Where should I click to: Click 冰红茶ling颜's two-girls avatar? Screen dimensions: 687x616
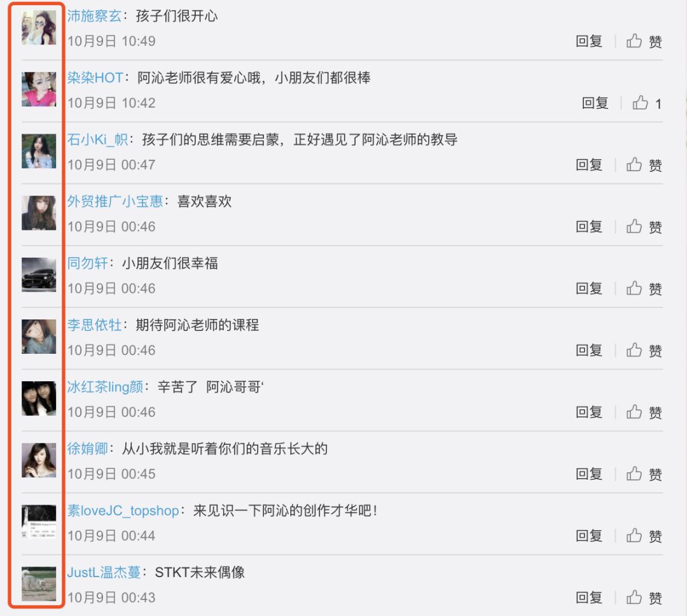(39, 398)
